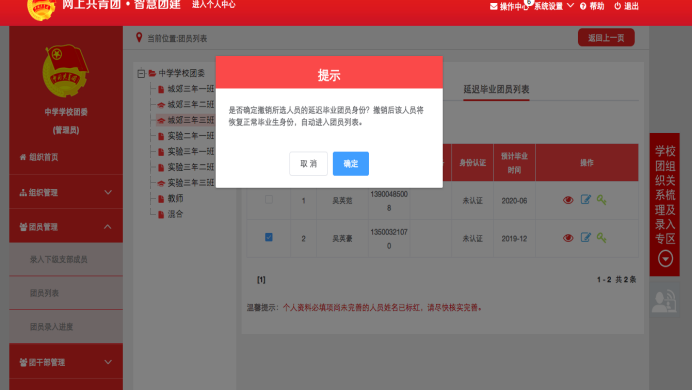The height and width of the screenshot is (390, 692).
Task: Cancel the dialog with 取消 button
Action: pyautogui.click(x=308, y=164)
